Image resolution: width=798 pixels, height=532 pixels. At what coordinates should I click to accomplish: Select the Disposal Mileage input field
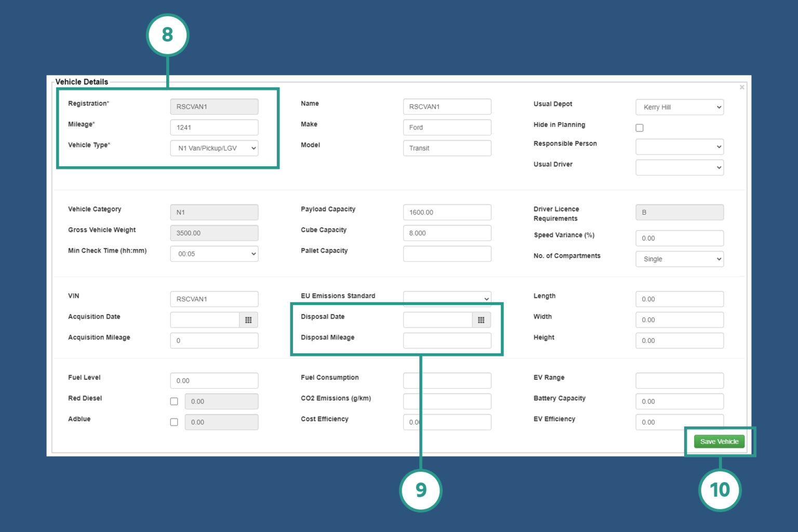point(447,340)
